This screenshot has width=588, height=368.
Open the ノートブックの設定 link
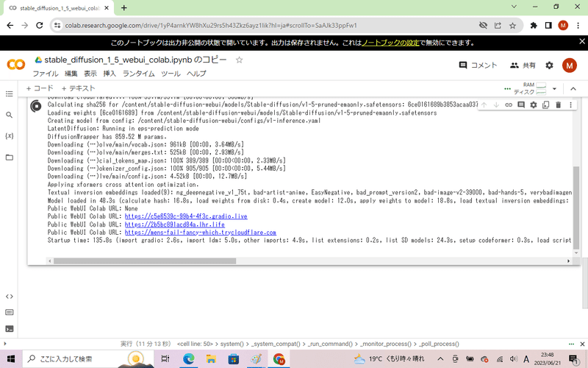click(390, 43)
